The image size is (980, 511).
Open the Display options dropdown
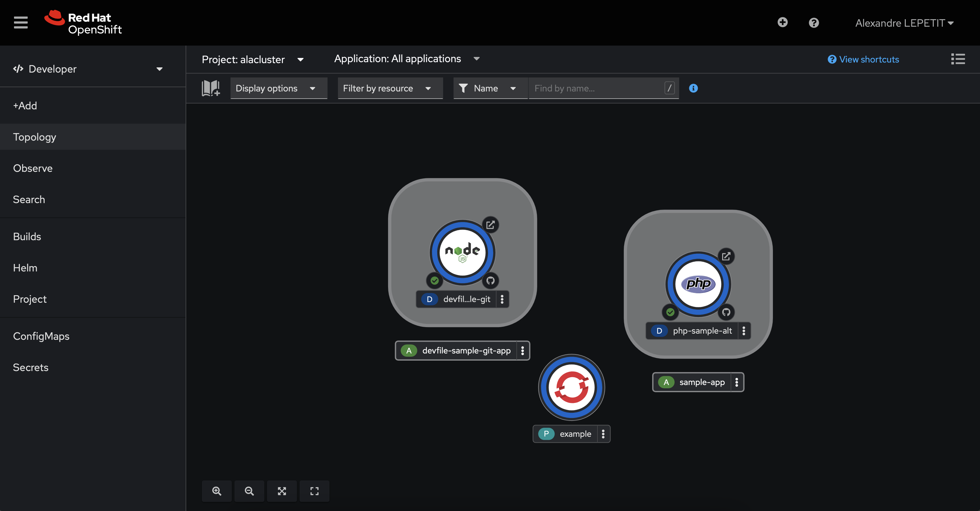point(278,88)
